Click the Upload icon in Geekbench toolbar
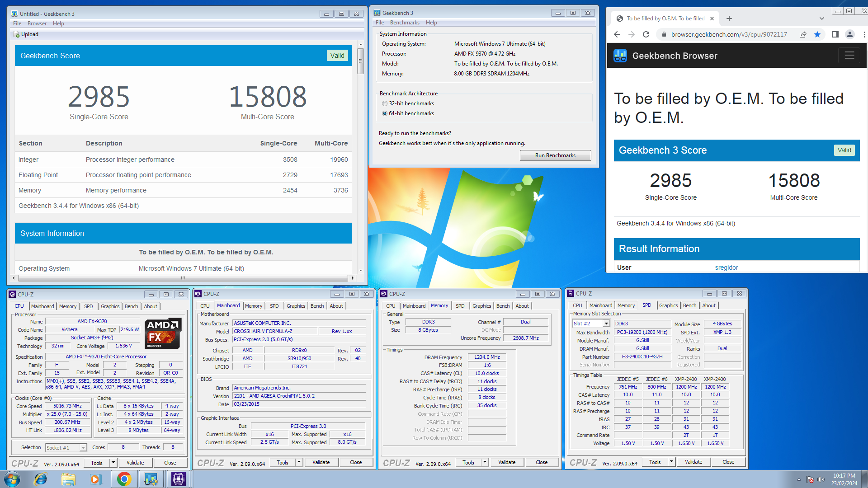The height and width of the screenshot is (488, 868). 17,34
